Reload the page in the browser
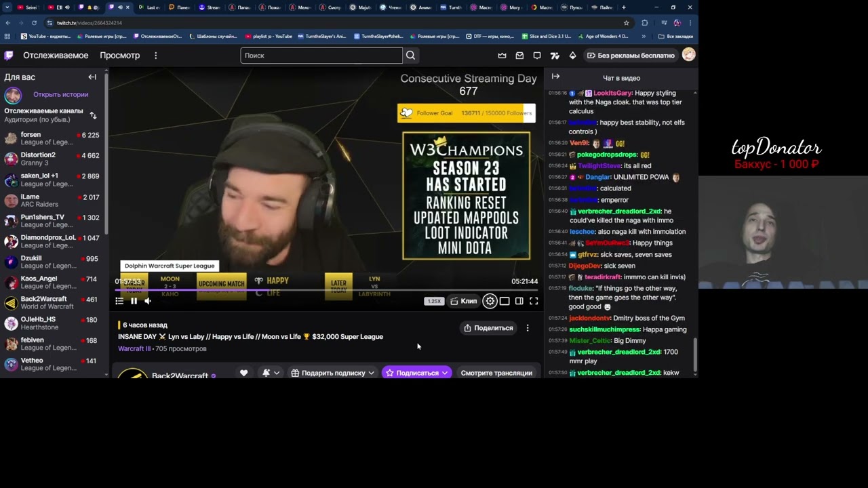 [34, 22]
